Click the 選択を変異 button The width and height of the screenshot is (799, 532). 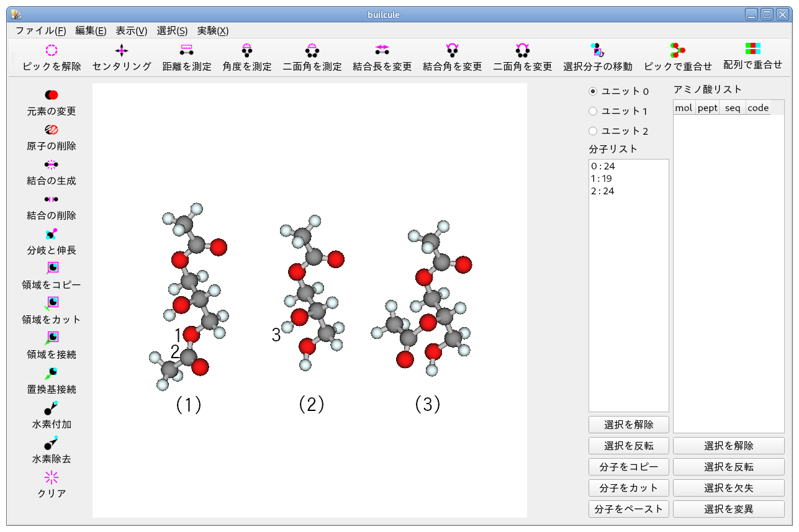point(728,509)
